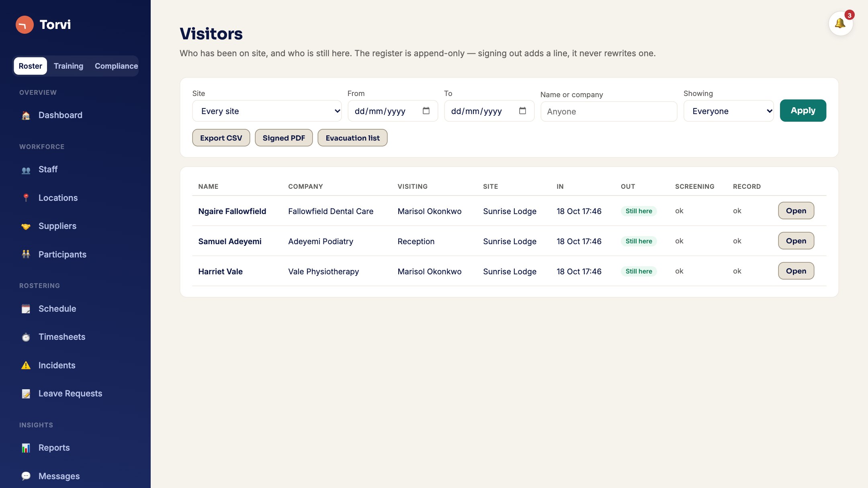This screenshot has width=868, height=488.
Task: Switch to the Training tab
Action: click(x=68, y=66)
